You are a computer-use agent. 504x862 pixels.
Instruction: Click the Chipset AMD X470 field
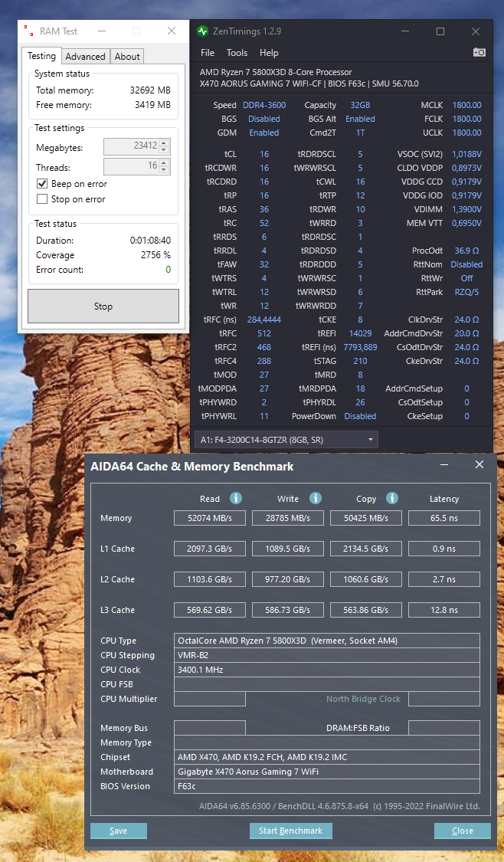tap(327, 757)
